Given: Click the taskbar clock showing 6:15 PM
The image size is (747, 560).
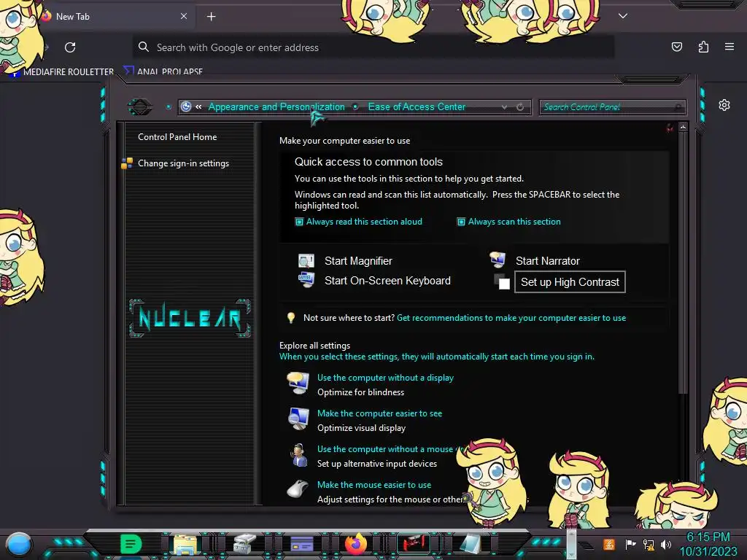Looking at the screenshot, I should pos(708,537).
